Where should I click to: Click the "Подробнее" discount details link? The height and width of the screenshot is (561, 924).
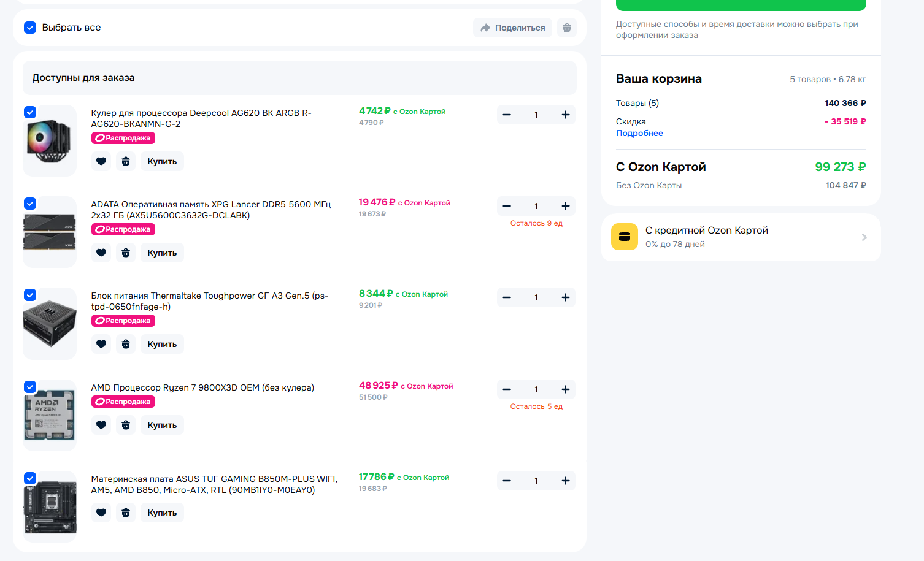tap(639, 133)
